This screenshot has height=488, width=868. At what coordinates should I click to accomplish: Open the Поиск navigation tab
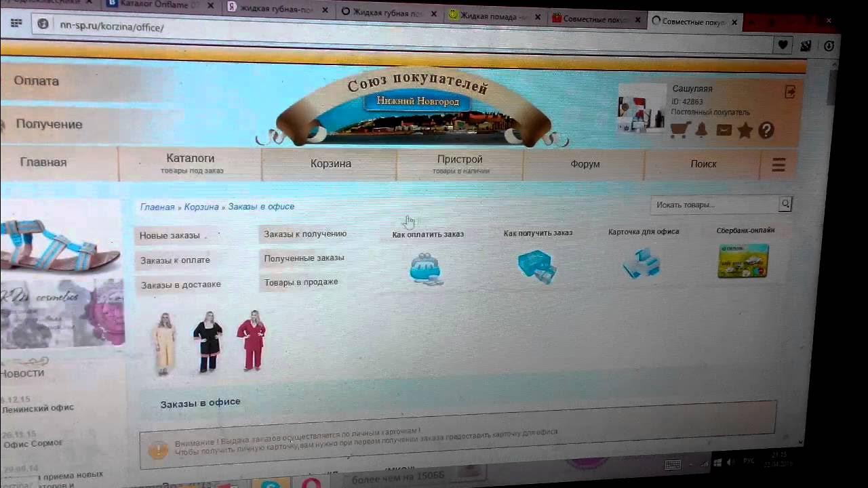click(704, 164)
